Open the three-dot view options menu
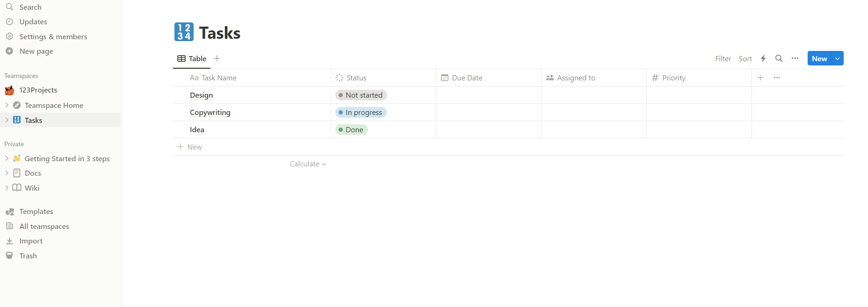Image resolution: width=868 pixels, height=307 pixels. click(x=795, y=58)
